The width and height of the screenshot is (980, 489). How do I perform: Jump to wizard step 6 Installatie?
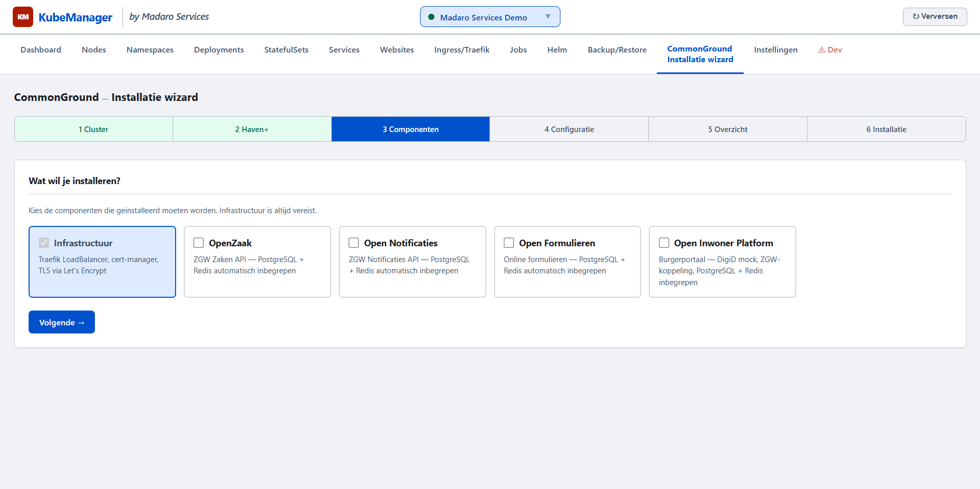click(887, 129)
